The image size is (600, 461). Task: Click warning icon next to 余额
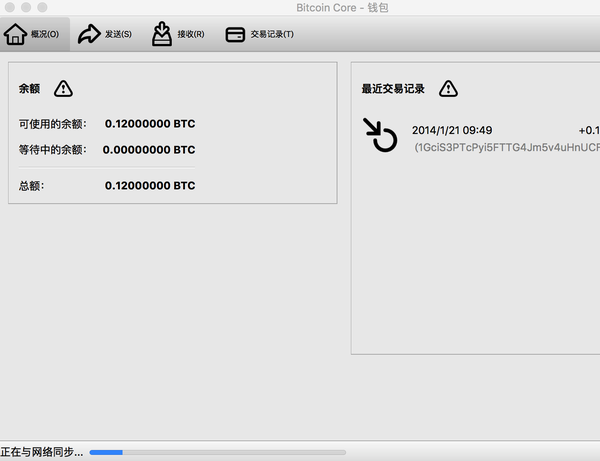(x=63, y=89)
